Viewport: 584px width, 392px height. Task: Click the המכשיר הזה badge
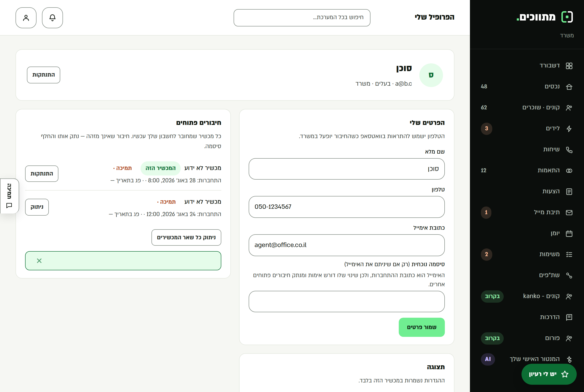[x=161, y=168]
